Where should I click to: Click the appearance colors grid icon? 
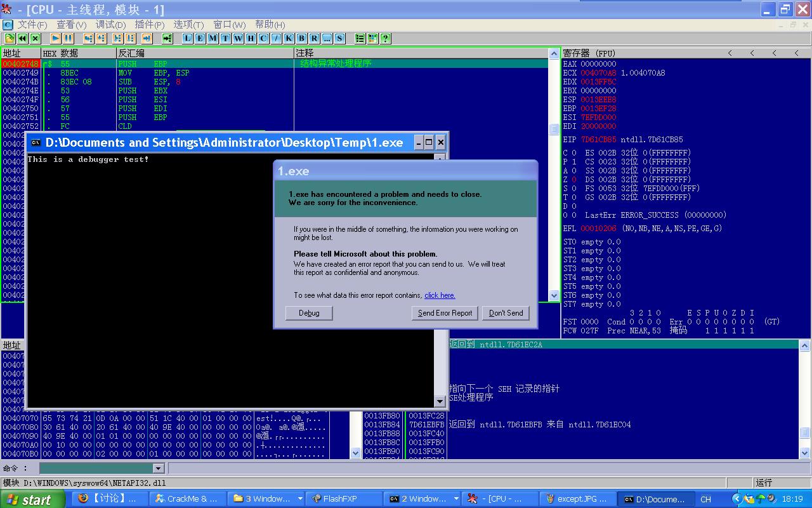(x=372, y=38)
